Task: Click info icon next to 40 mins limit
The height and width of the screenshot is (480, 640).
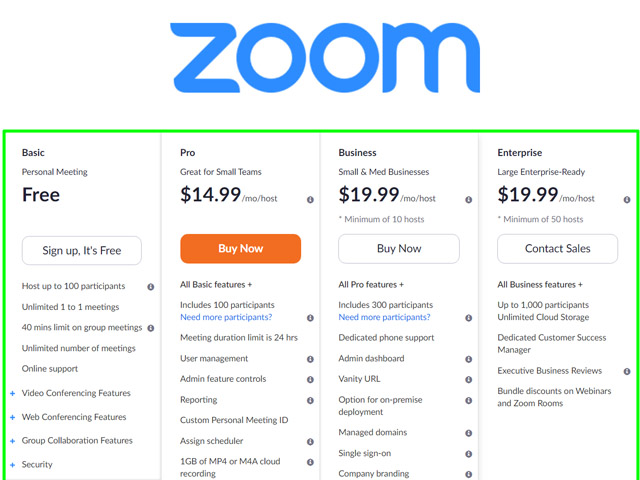Action: click(x=151, y=328)
